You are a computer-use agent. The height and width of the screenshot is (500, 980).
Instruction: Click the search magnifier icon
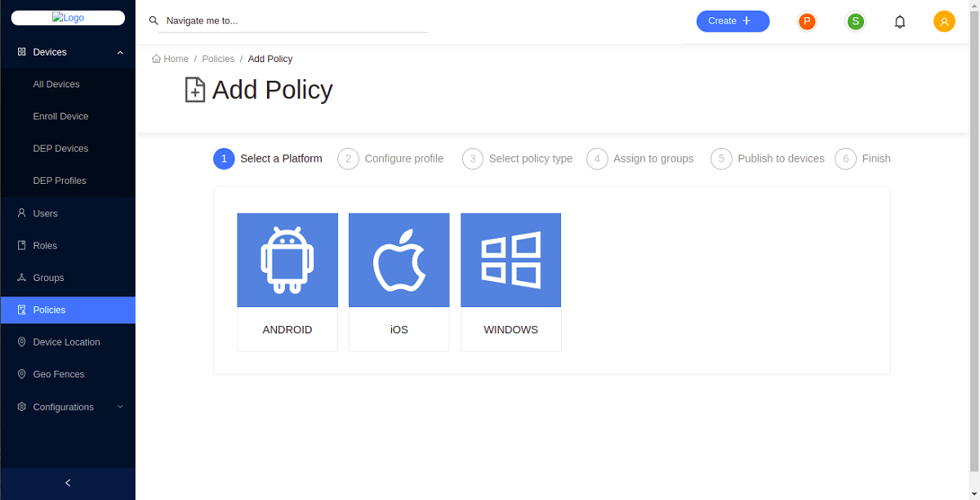tap(154, 21)
